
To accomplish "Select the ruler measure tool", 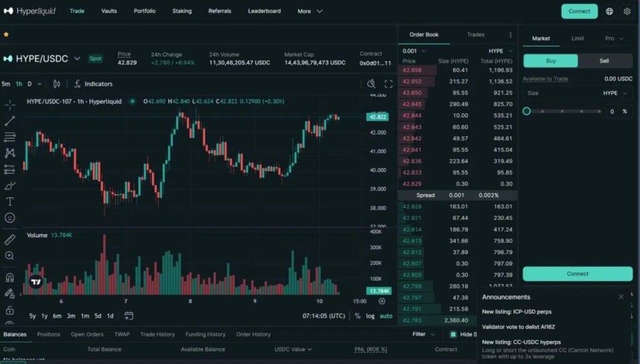I will pos(10,240).
